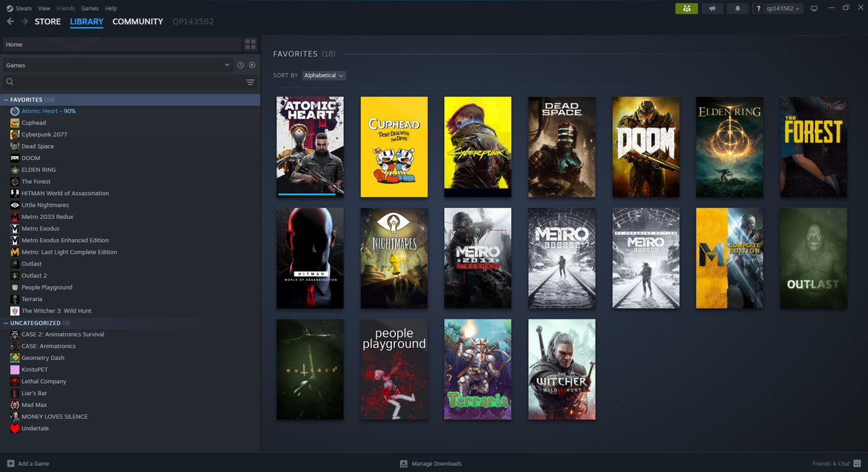Select Metro Exodus Enhanced Edition in sidebar
The height and width of the screenshot is (472, 868).
coord(130,240)
